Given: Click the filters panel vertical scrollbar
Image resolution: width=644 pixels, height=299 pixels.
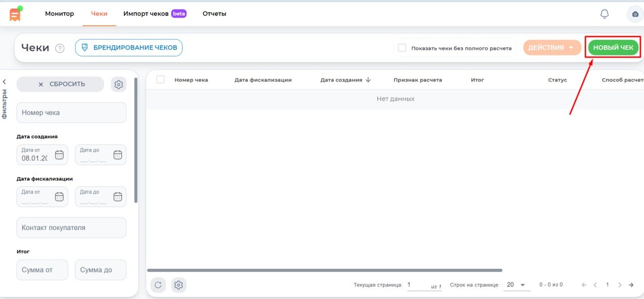Looking at the screenshot, I should click(x=136, y=141).
